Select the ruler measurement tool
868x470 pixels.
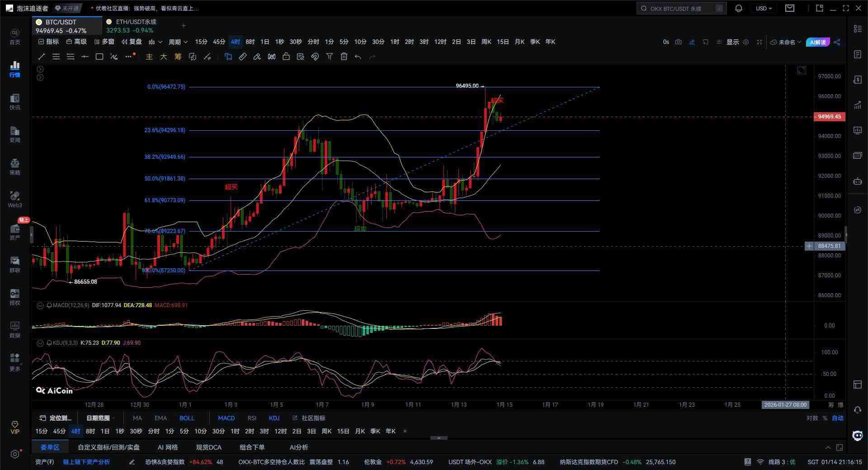click(243, 57)
